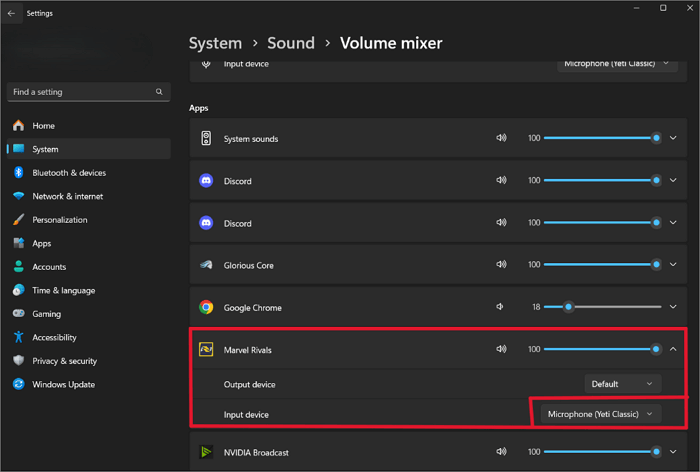Open System settings in sidebar
This screenshot has width=700, height=472.
click(x=88, y=149)
